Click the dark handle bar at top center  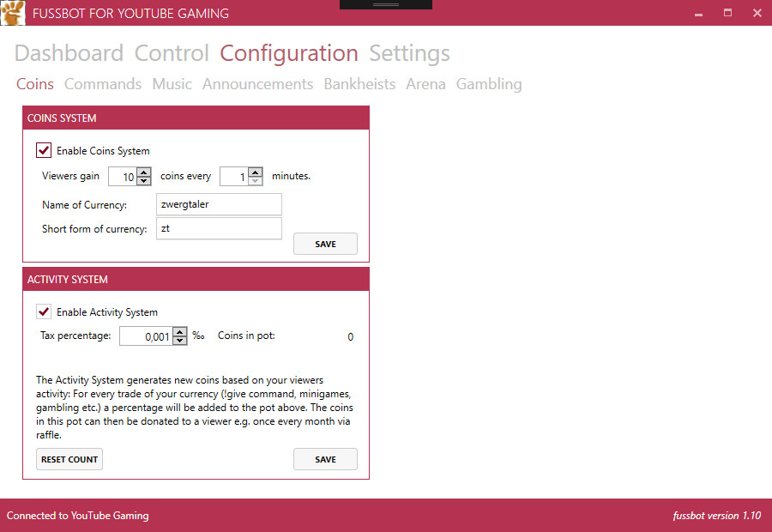[386, 4]
